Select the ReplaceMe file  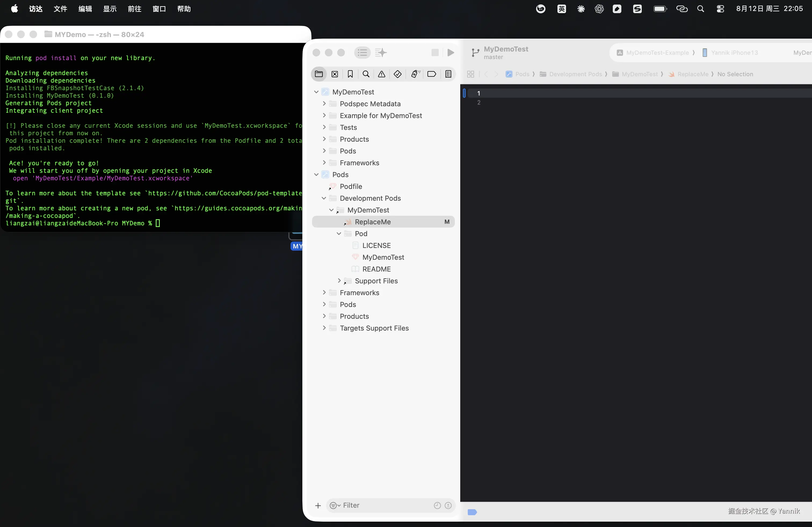click(383, 222)
